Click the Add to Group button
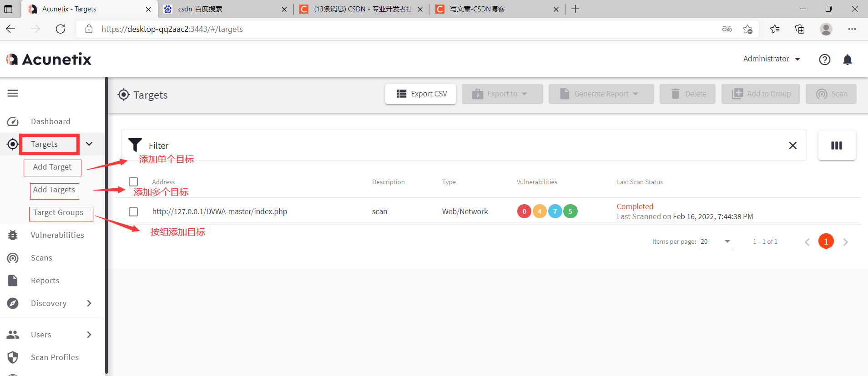 click(761, 94)
